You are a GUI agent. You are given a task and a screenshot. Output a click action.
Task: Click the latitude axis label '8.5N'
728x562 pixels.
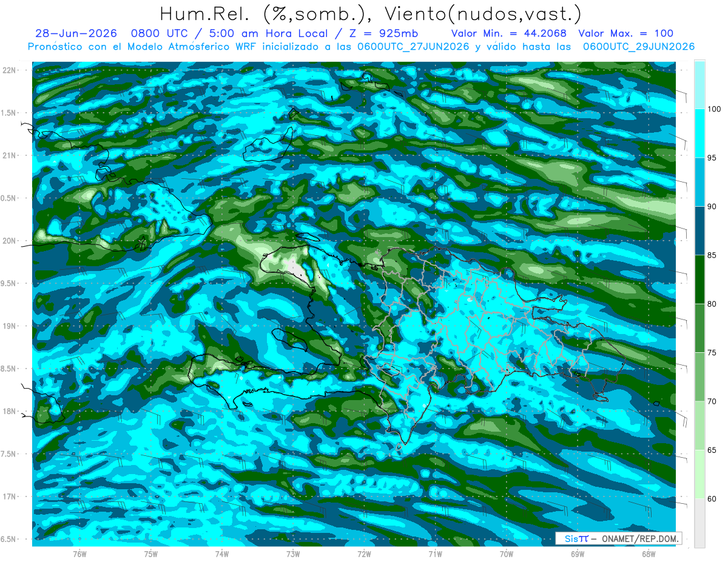coord(9,369)
